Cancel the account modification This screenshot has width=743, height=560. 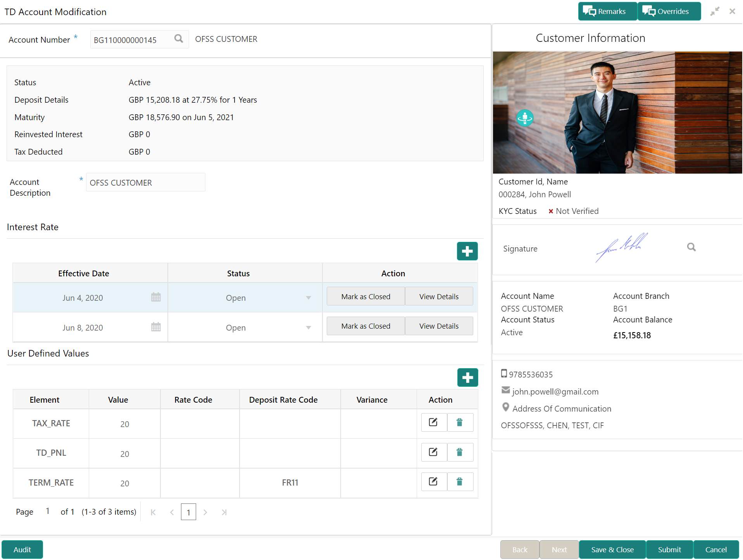pyautogui.click(x=716, y=550)
